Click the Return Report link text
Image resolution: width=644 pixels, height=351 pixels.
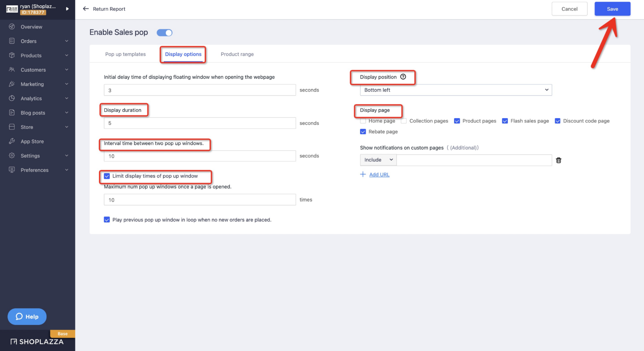109,9
